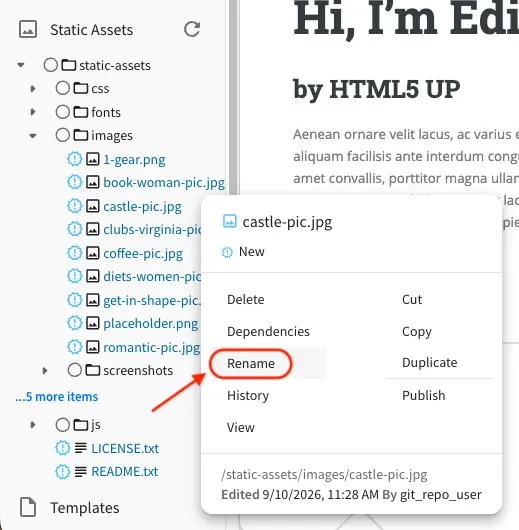519x530 pixels.
Task: Click the New state icon in the popup
Action: pyautogui.click(x=227, y=252)
